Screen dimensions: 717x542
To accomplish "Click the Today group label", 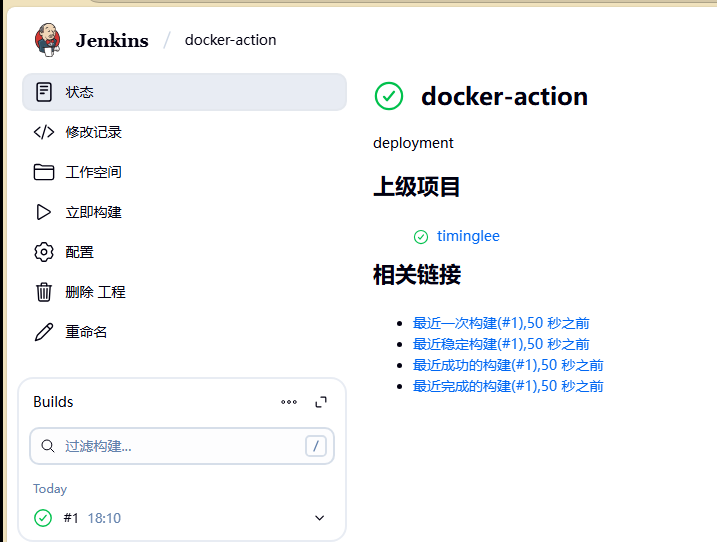I will [50, 489].
